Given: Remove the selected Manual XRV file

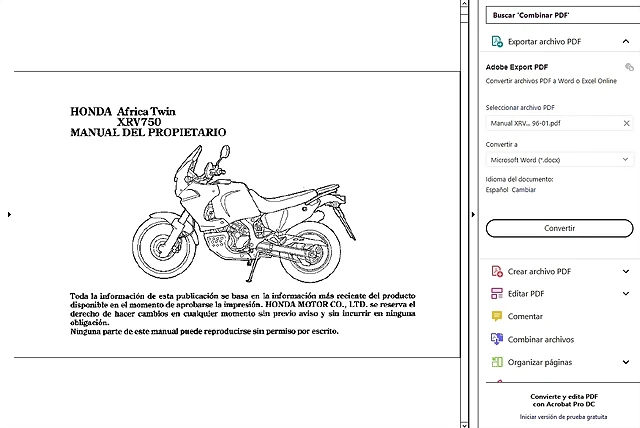Looking at the screenshot, I should [627, 123].
